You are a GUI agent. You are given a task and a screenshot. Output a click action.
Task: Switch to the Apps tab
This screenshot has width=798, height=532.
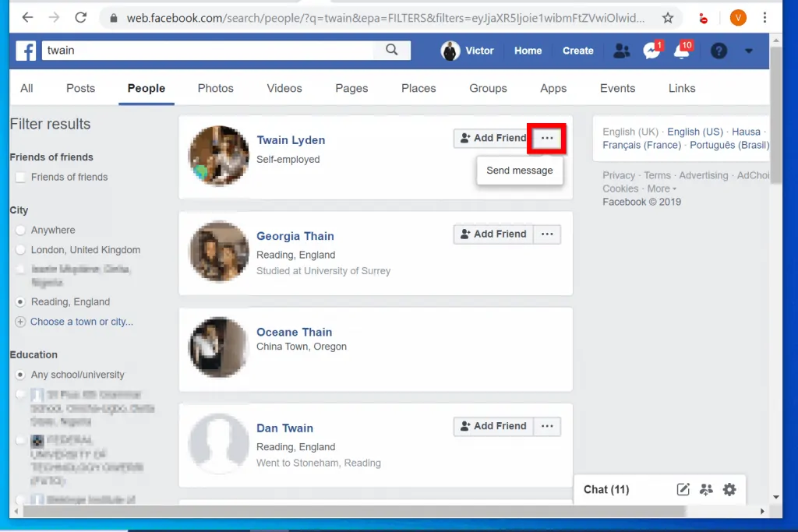[x=553, y=88]
